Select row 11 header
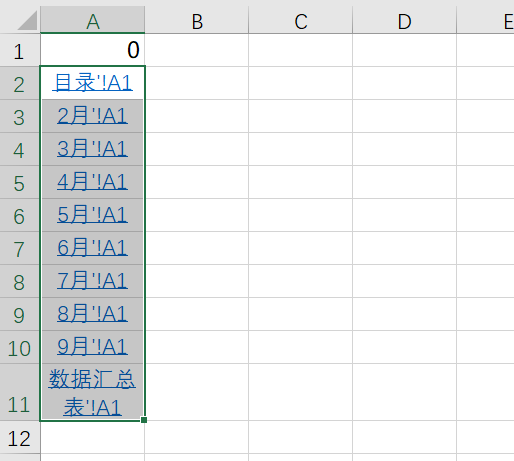The width and height of the screenshot is (514, 461). (x=20, y=392)
